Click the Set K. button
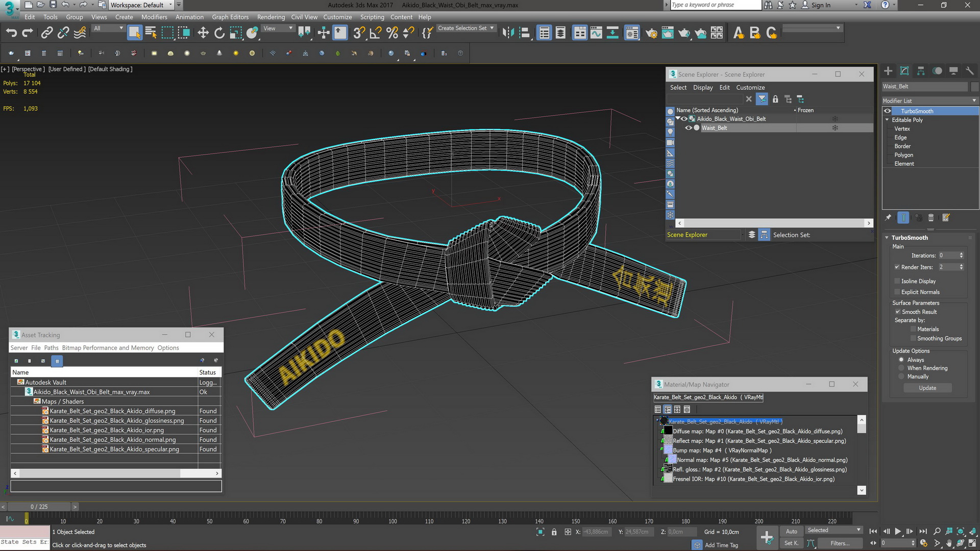 click(x=791, y=543)
